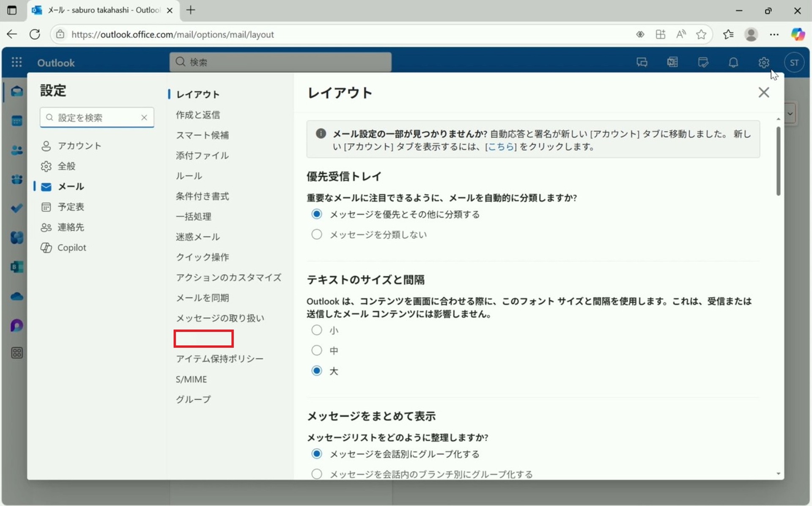Open the People icon in left rail

[16, 150]
